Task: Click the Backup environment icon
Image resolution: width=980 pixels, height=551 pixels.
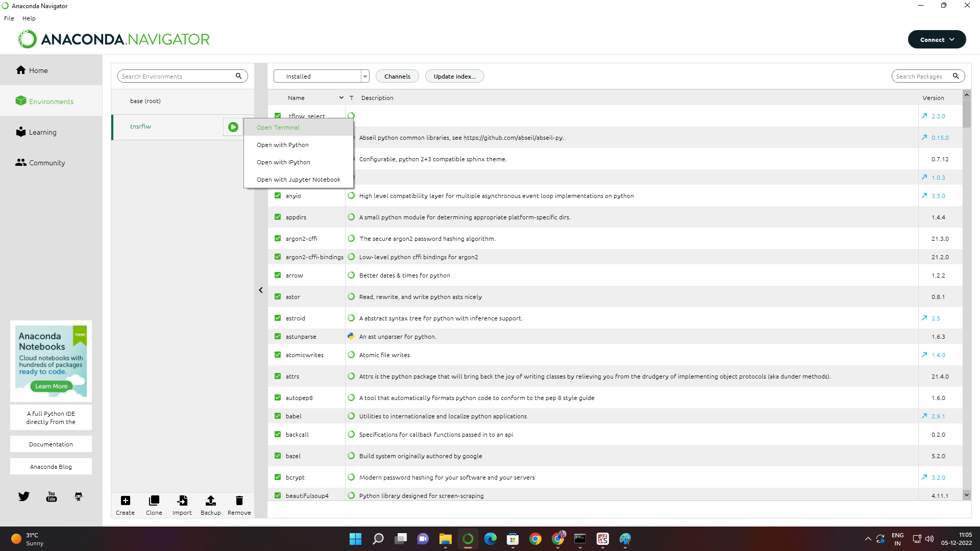Action: pyautogui.click(x=210, y=500)
